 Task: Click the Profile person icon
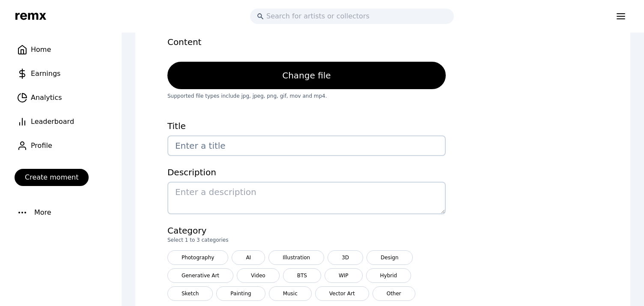[x=22, y=146]
